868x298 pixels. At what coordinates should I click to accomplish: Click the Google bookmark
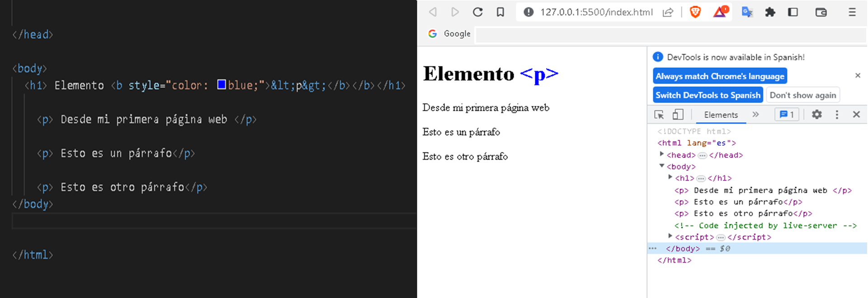tap(449, 33)
